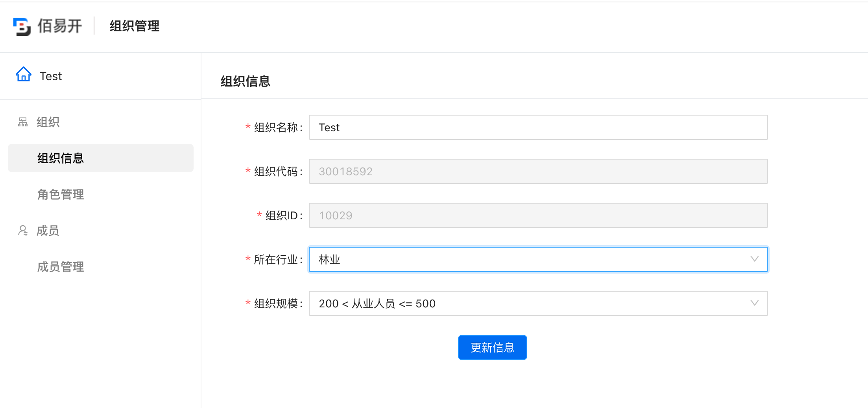Click the home icon beside Test
868x408 pixels.
24,74
